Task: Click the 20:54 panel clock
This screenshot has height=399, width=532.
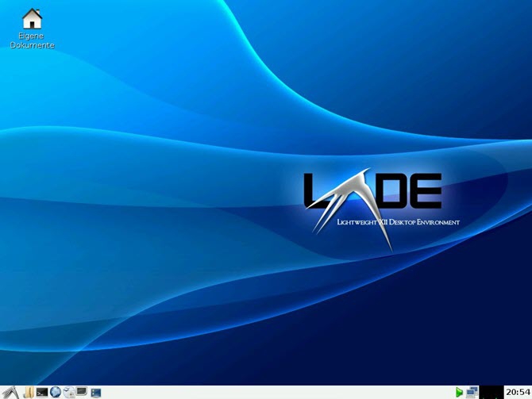Action: (518, 392)
